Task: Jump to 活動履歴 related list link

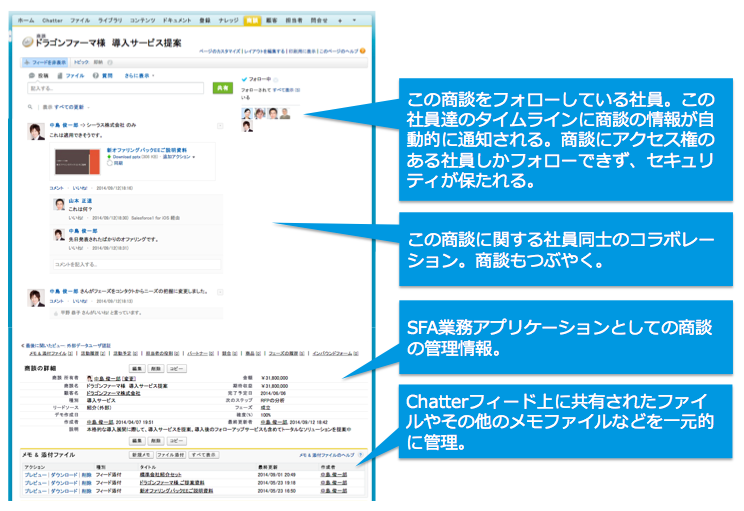Action: 92,354
